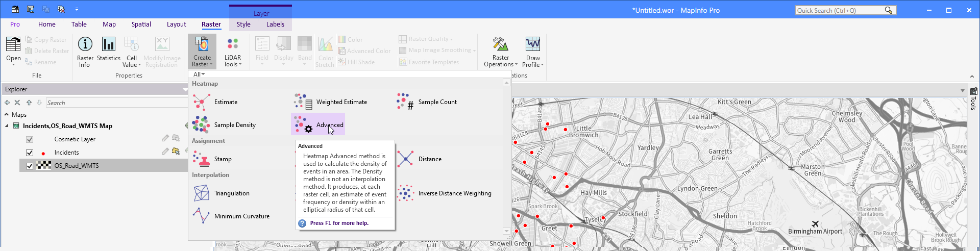Click the add (plus) icon in Explorer
The height and width of the screenshot is (251, 980).
7,103
